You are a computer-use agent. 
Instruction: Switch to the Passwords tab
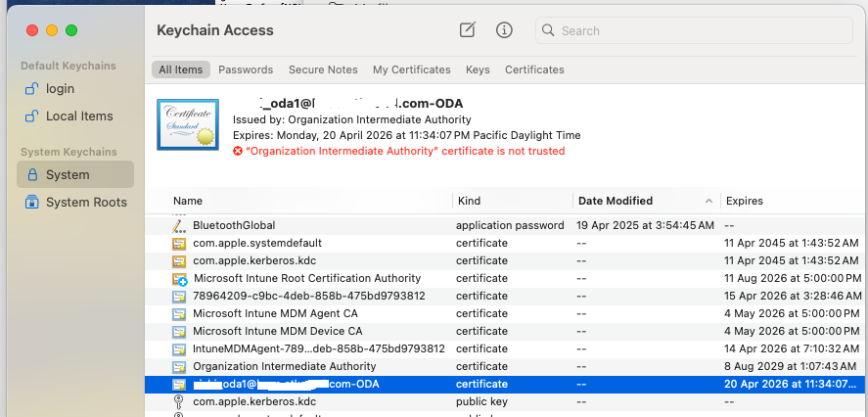click(246, 69)
